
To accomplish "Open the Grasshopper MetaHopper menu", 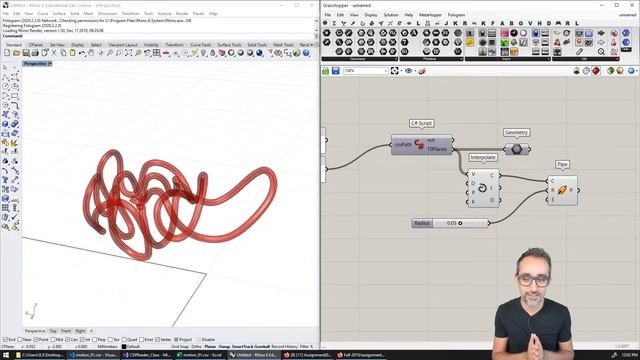I will click(x=430, y=15).
